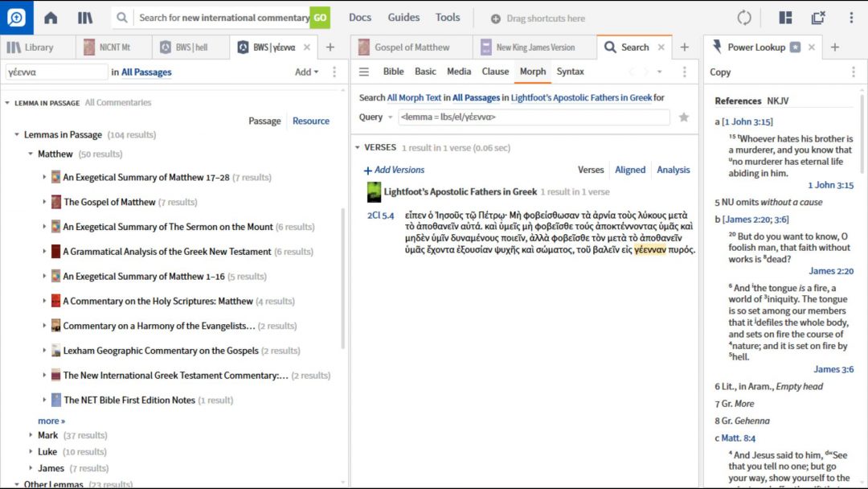Open the 2Cl 5.4 reference link
Image resolution: width=868 pixels, height=489 pixels.
[x=380, y=216]
